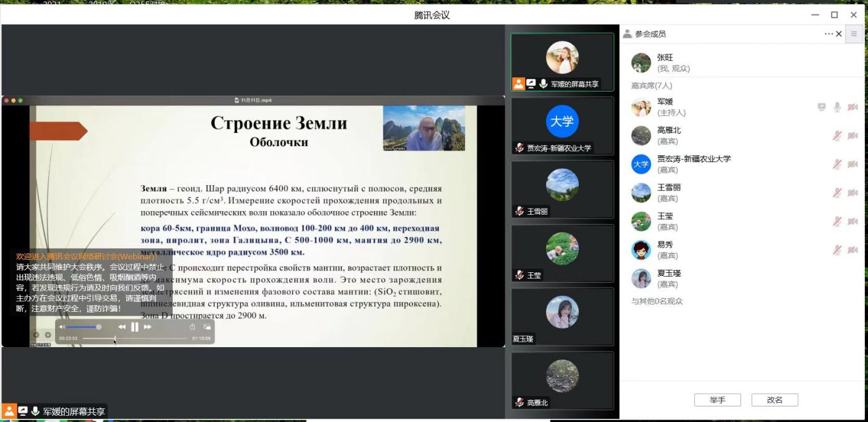Click the rewind button in video player
Screen dimensions: 868x422
[x=122, y=327]
